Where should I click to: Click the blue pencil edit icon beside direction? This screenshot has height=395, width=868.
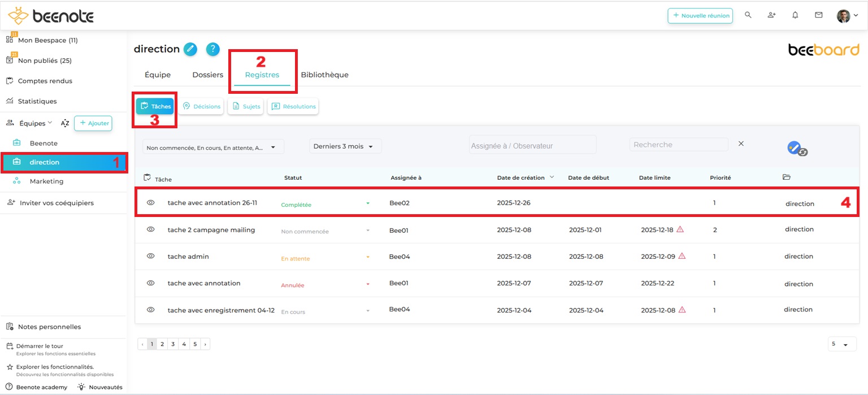click(x=190, y=49)
